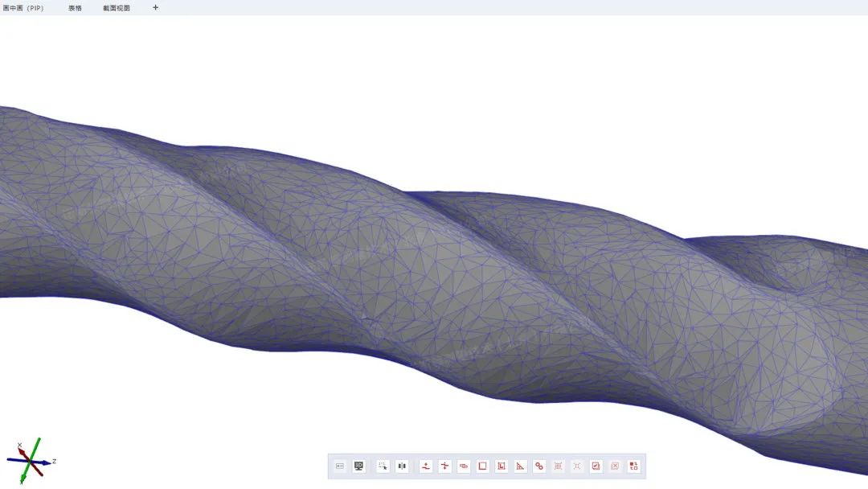Image resolution: width=868 pixels, height=489 pixels.
Task: Click the faded grid icon in toolbar
Action: tap(559, 466)
